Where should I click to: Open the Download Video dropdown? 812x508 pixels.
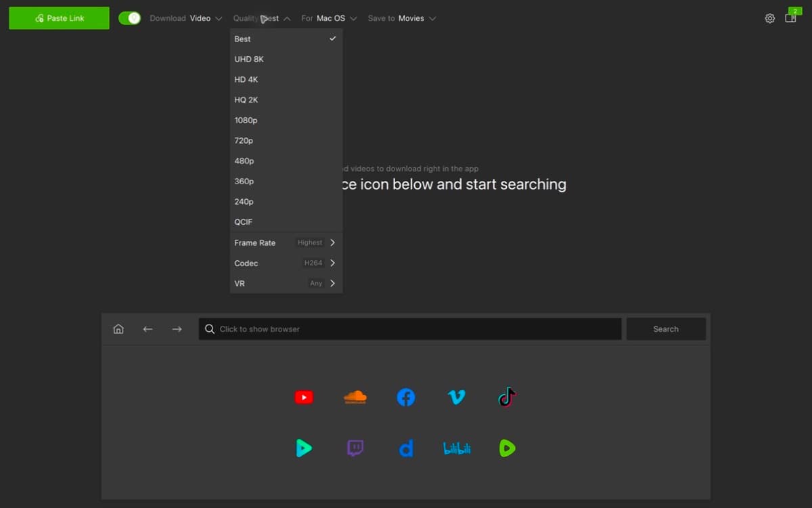186,18
